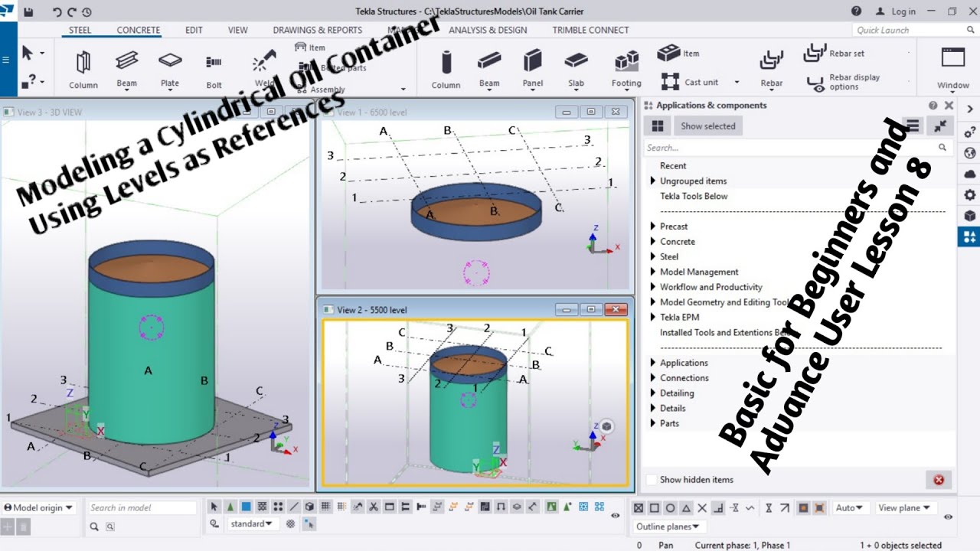
Task: Expand the Detailing group
Action: (653, 393)
